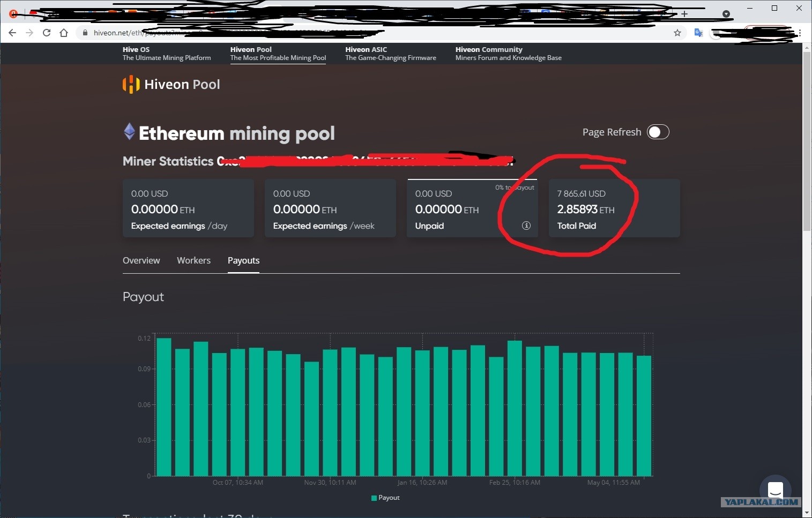Click the "Page Refresh" label text

tap(612, 132)
